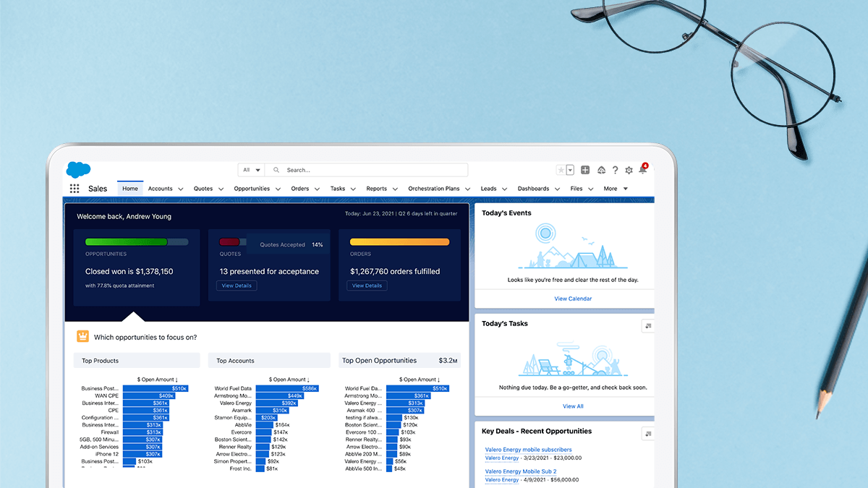
Task: Select the Dashboards tab
Action: point(533,188)
